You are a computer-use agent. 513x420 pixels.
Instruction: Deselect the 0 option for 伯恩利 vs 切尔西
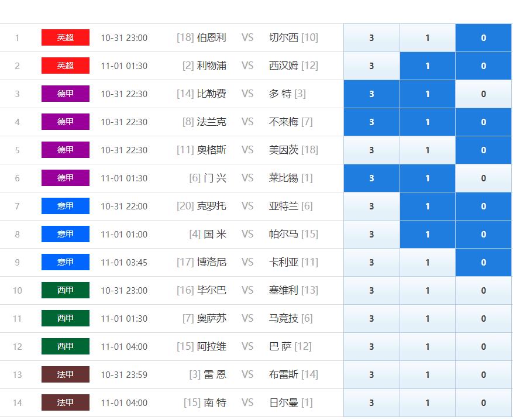coord(483,37)
